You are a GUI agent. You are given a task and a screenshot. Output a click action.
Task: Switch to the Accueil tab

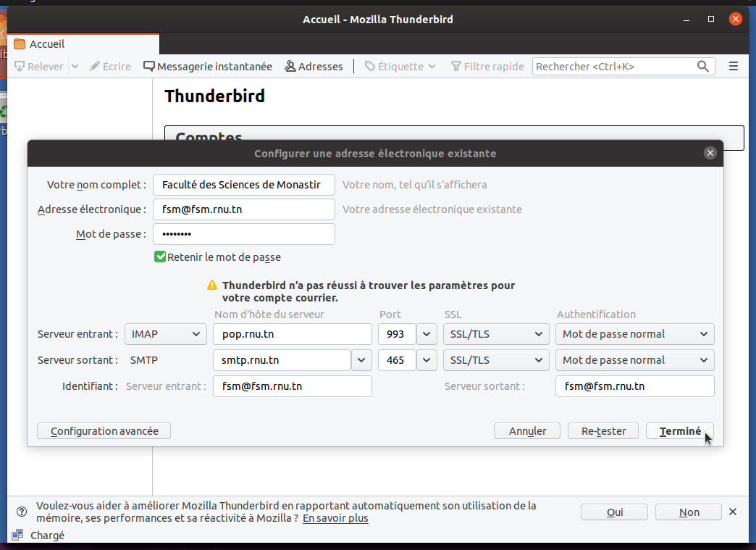click(x=83, y=44)
